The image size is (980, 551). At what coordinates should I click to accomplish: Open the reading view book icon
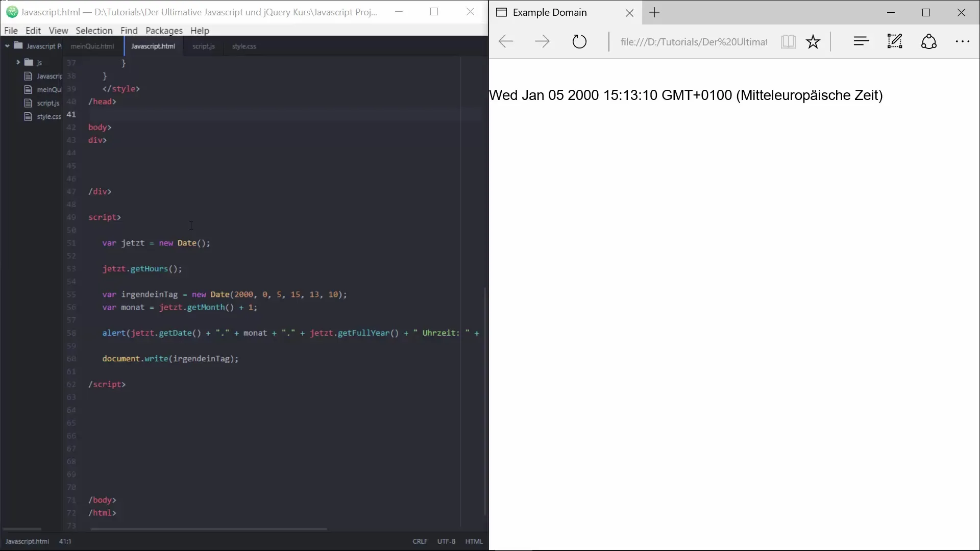[x=789, y=41]
